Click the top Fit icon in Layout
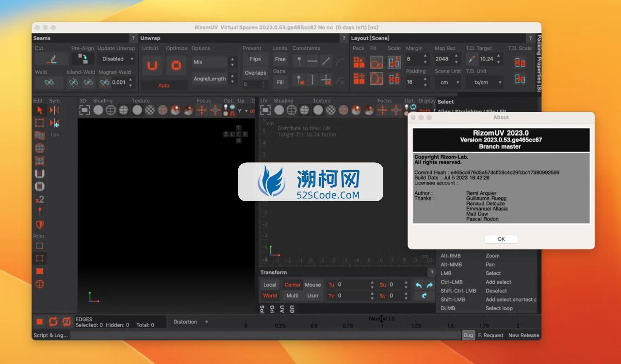 [x=376, y=62]
